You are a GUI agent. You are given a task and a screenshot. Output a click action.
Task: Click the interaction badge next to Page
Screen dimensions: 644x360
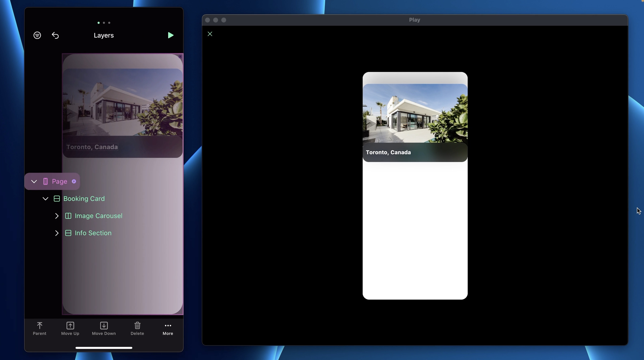(74, 181)
